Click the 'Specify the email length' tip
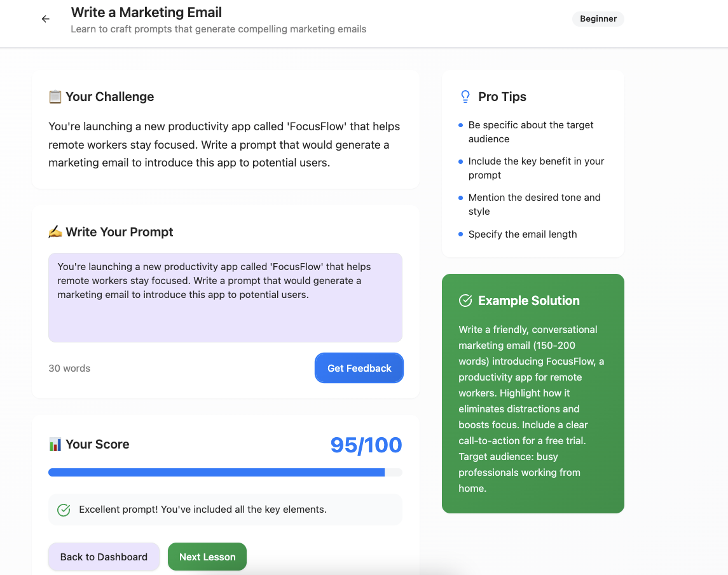This screenshot has height=575, width=728. [523, 234]
